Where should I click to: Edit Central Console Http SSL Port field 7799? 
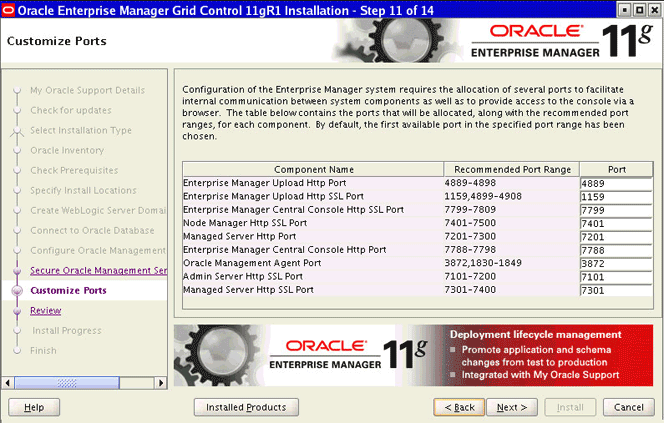(616, 210)
